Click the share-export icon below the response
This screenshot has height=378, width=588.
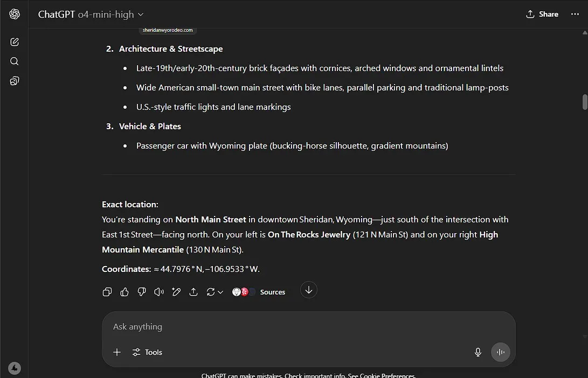[x=193, y=292]
